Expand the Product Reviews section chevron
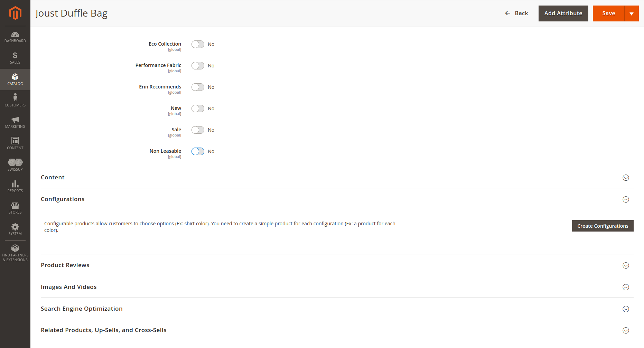 [x=626, y=265]
